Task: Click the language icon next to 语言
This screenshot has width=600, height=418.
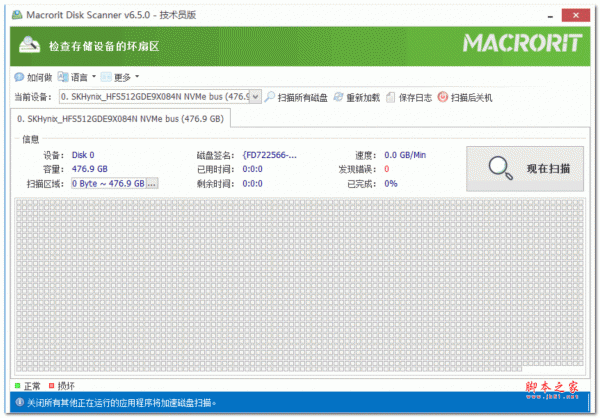Action: (x=63, y=77)
